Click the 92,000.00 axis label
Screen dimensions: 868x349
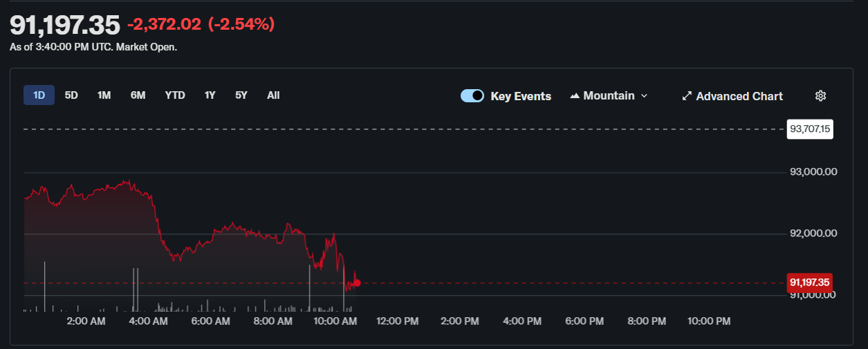pyautogui.click(x=813, y=234)
